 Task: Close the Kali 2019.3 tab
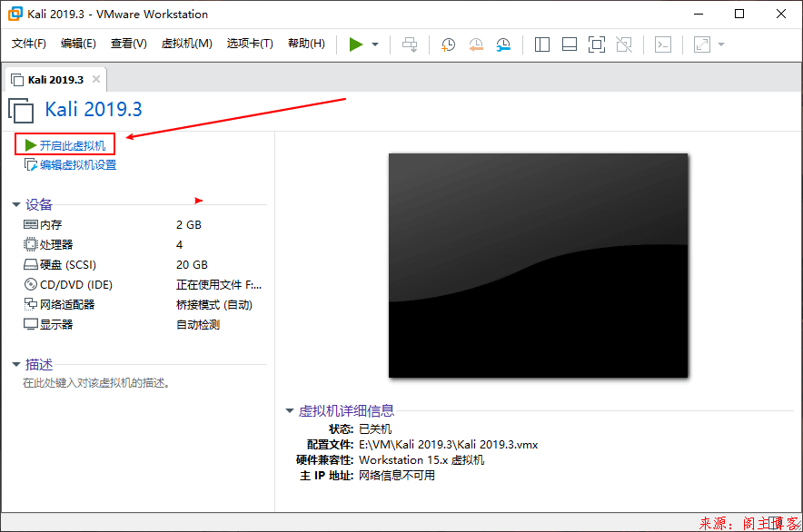[95, 79]
